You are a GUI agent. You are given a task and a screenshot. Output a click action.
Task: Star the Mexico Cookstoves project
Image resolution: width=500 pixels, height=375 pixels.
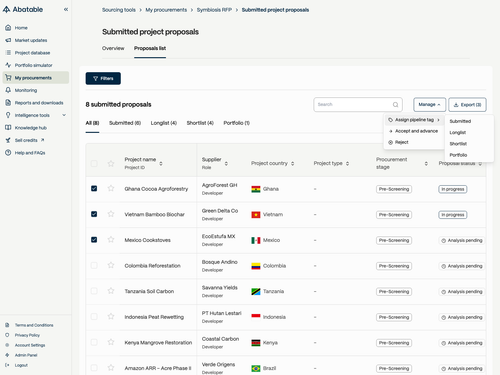point(111,240)
